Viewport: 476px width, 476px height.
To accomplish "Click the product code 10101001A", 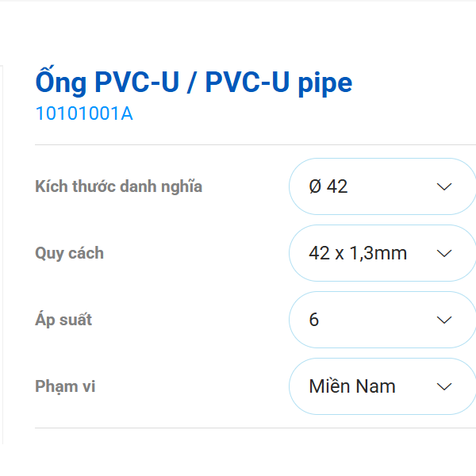I will click(84, 114).
